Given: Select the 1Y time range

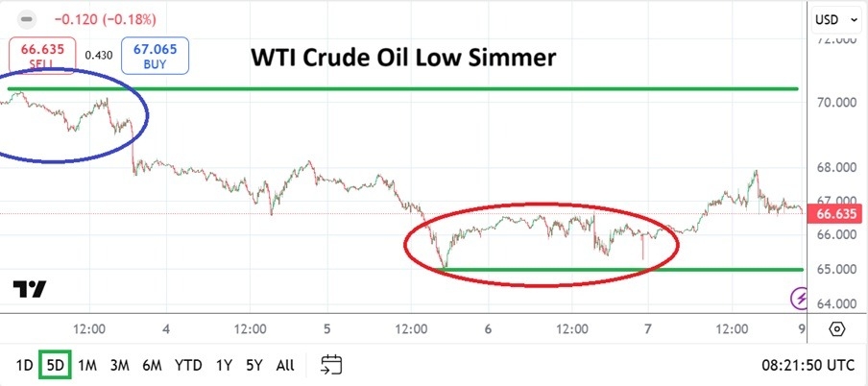Looking at the screenshot, I should coord(224,366).
